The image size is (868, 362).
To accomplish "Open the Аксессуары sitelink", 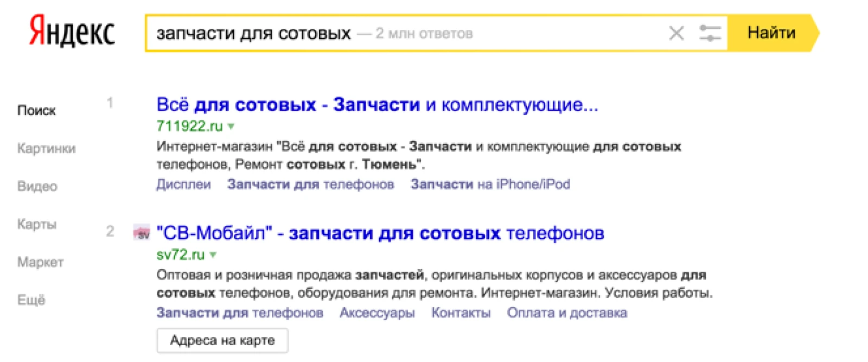I will click(x=377, y=313).
